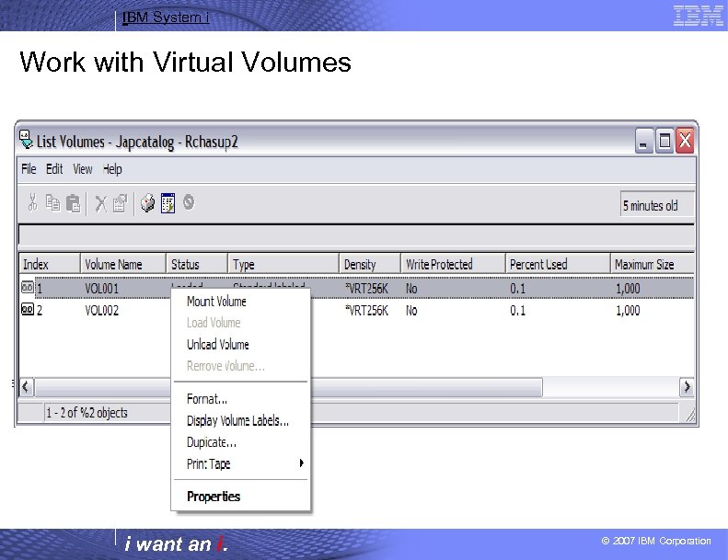The width and height of the screenshot is (728, 560).
Task: Click the List Volumes window title icon
Action: tap(26, 140)
